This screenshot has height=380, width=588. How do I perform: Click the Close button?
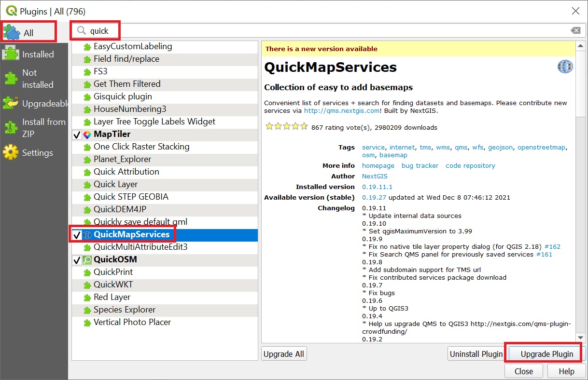(x=524, y=371)
